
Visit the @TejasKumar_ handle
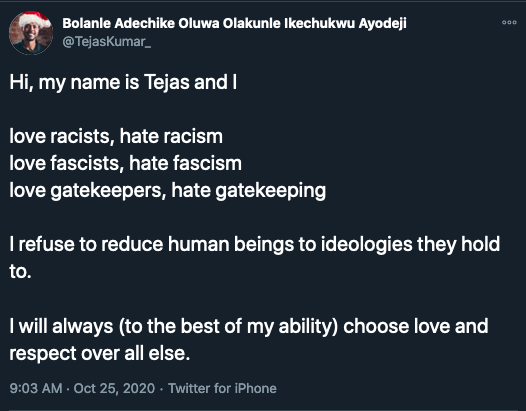[106, 42]
